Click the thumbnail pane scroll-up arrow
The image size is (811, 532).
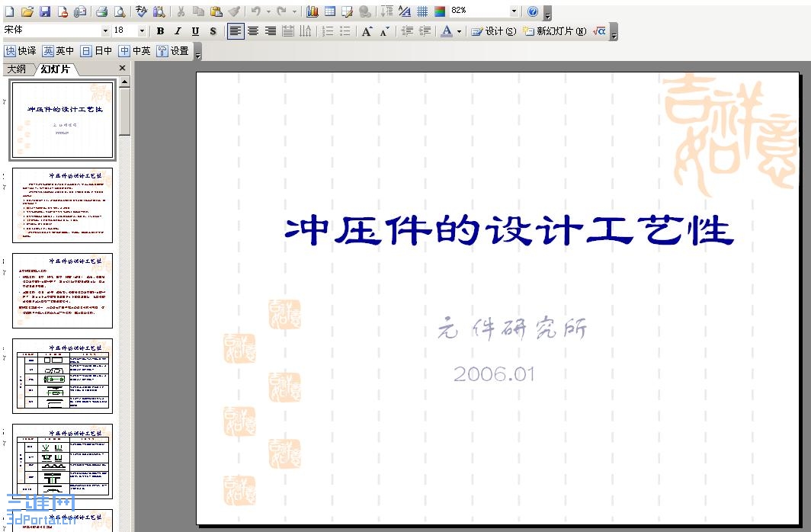pos(125,82)
